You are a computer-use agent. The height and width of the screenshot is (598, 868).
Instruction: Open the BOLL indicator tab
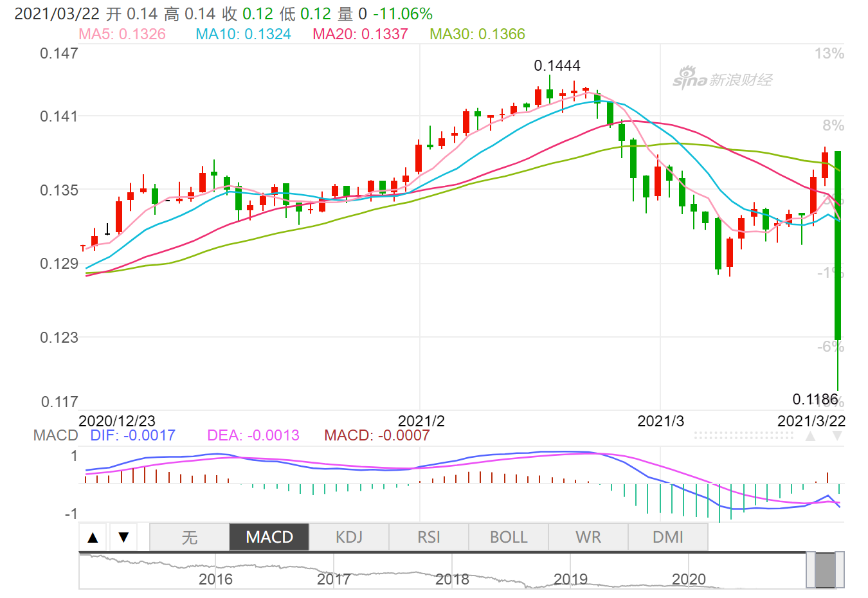(x=509, y=537)
